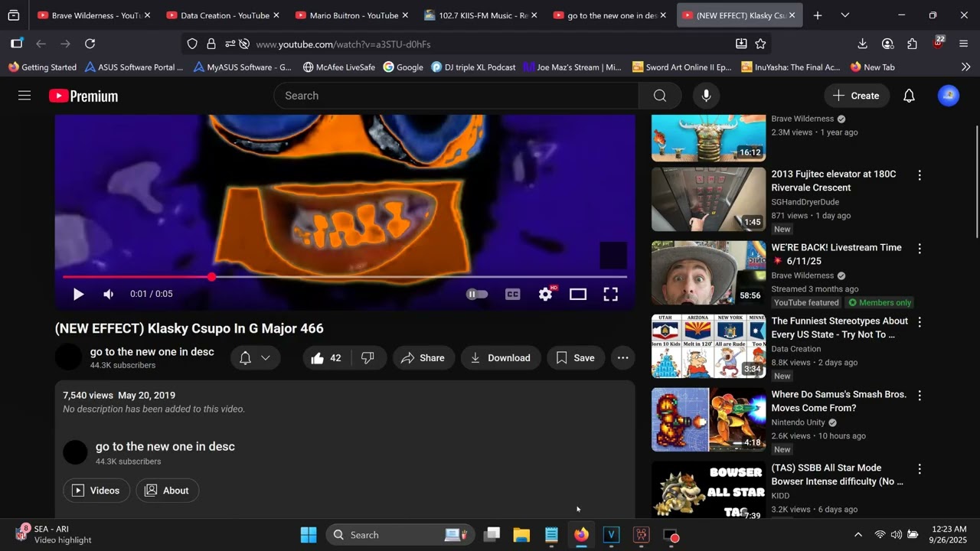Viewport: 980px width, 551px height.
Task: Open the channel's About button
Action: (168, 491)
